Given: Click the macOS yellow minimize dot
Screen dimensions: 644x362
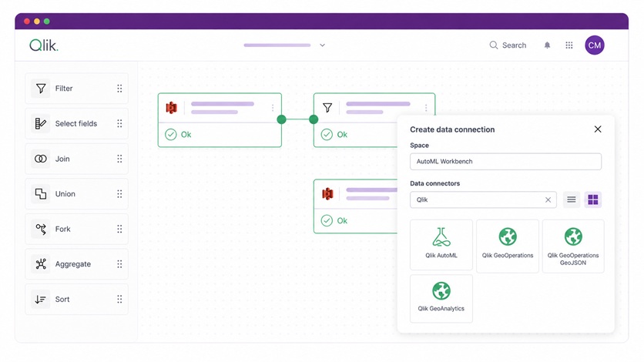Looking at the screenshot, I should 37,22.
